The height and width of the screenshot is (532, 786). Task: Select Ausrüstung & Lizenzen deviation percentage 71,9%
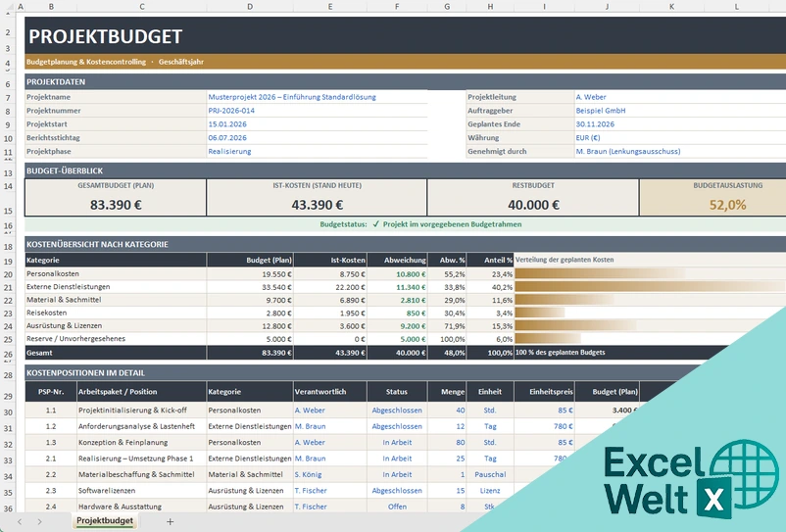tap(447, 326)
